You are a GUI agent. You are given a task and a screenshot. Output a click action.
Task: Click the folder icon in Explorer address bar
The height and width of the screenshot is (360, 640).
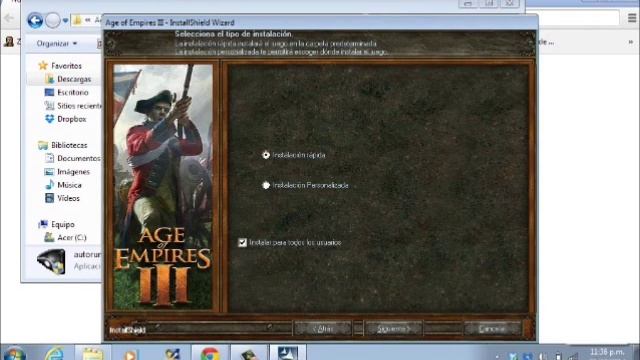[x=77, y=20]
